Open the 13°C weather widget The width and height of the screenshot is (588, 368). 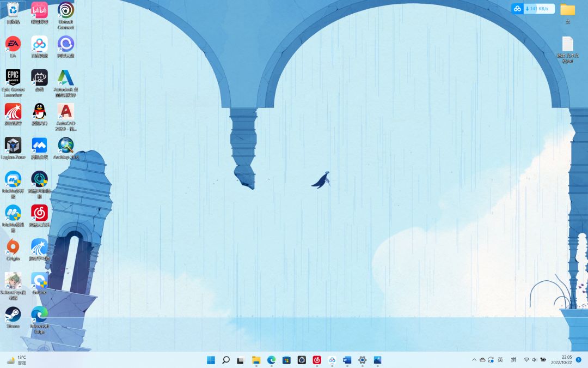point(17,360)
